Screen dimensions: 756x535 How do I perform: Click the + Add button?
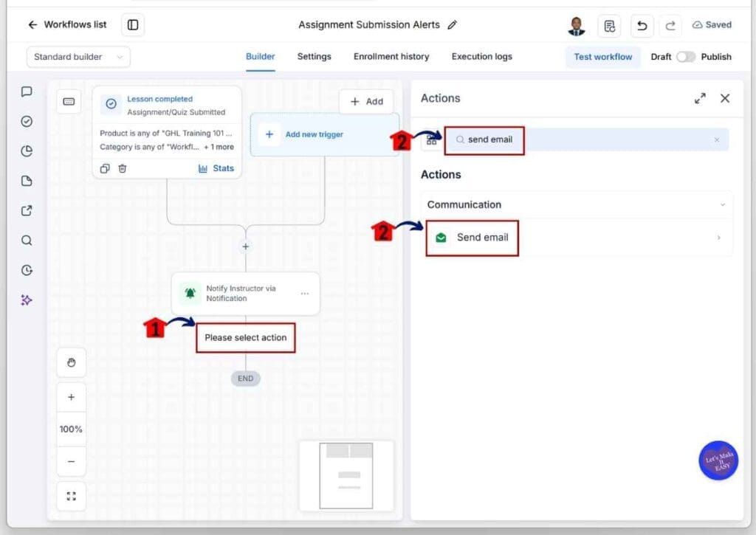[x=366, y=102]
